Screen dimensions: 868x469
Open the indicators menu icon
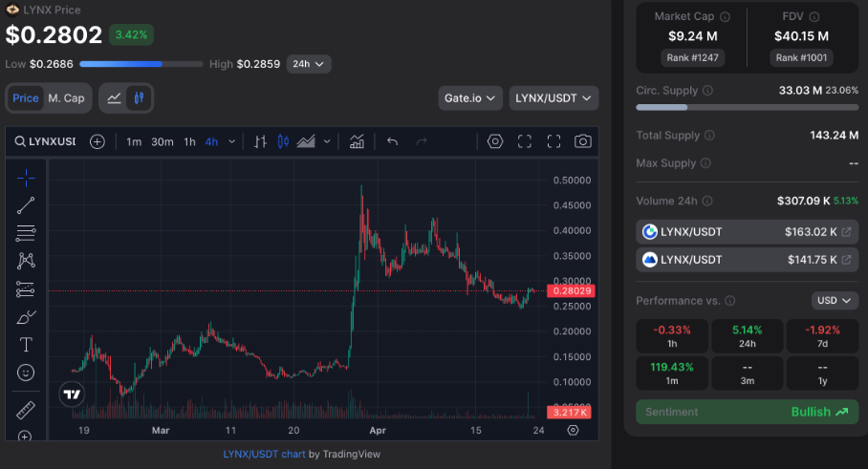pos(358,141)
